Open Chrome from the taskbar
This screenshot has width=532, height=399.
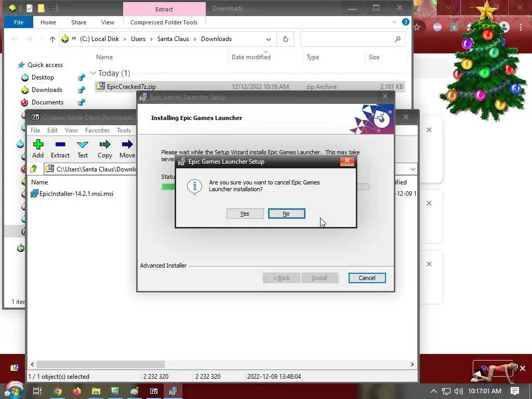(x=58, y=391)
